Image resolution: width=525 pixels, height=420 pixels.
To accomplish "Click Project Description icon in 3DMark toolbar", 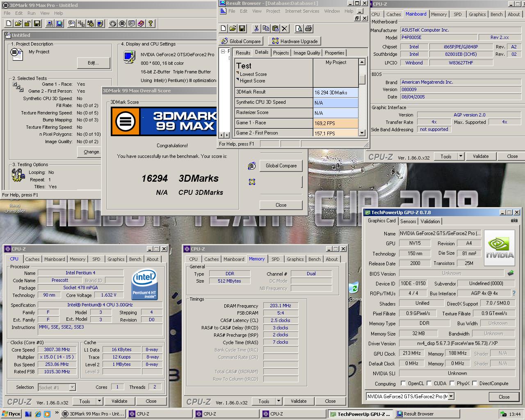I will point(71,23).
